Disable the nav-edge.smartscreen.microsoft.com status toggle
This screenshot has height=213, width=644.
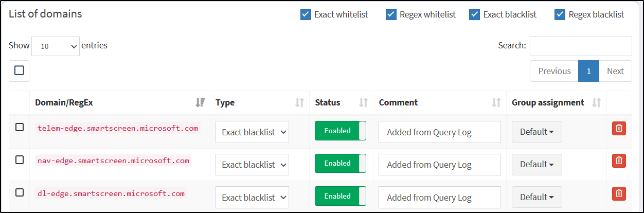click(341, 163)
